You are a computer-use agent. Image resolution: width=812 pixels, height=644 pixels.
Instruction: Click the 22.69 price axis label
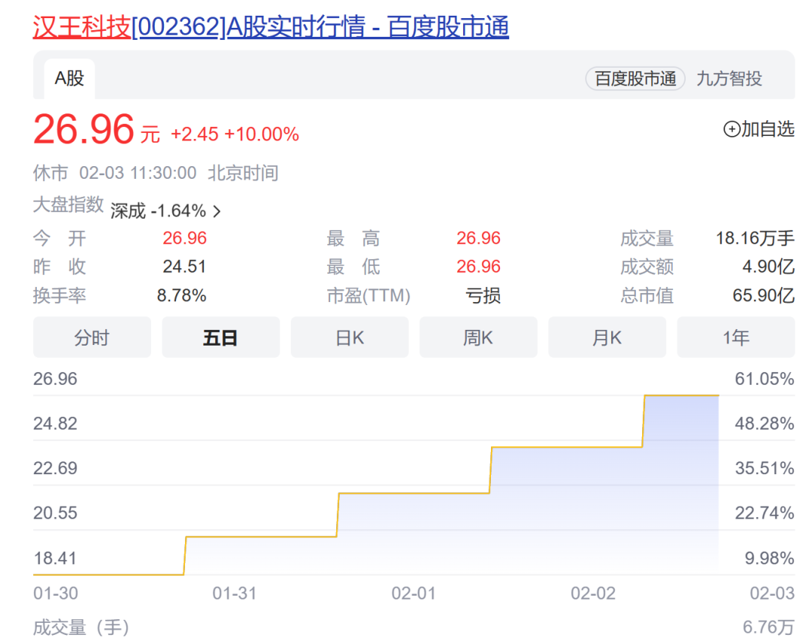point(55,468)
